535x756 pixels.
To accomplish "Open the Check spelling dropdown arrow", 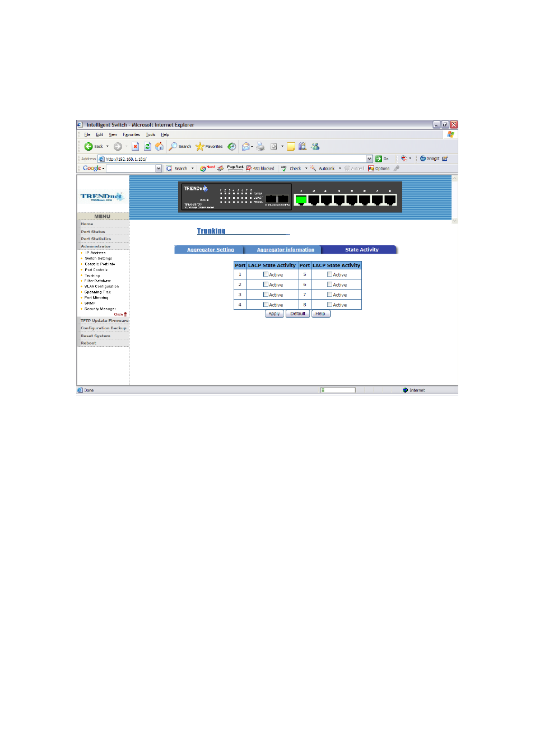I will point(306,168).
